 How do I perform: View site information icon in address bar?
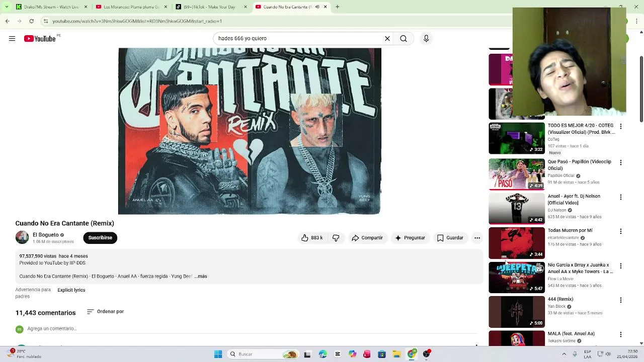pyautogui.click(x=46, y=21)
